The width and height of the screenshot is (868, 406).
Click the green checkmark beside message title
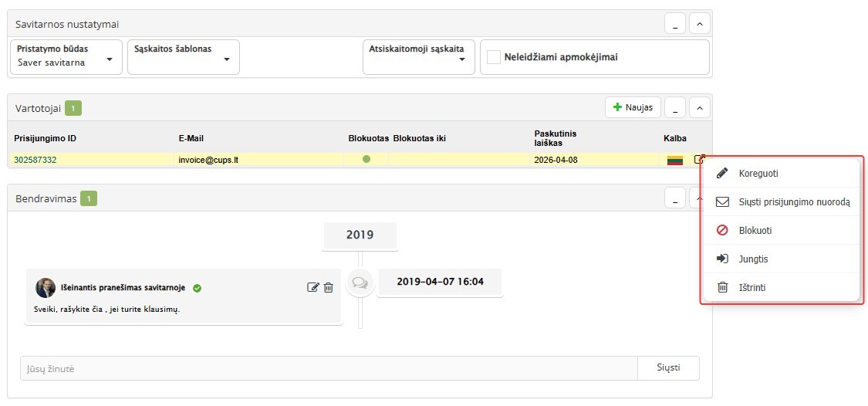197,288
